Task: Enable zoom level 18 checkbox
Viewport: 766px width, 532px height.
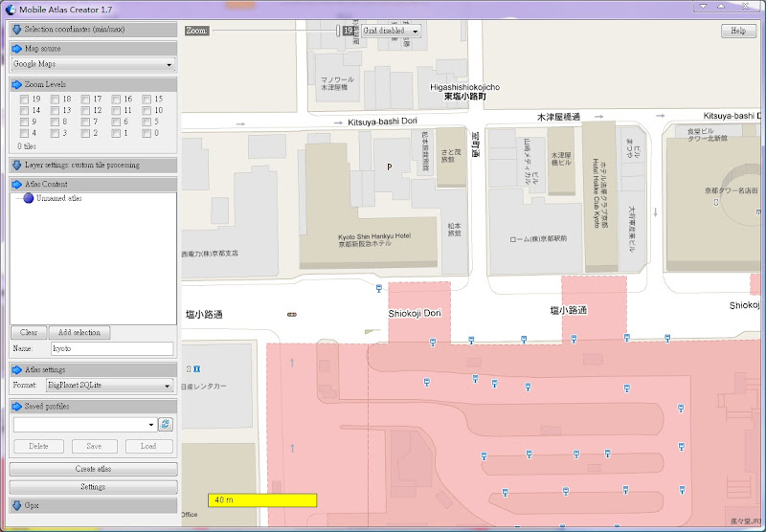Action: tap(55, 100)
